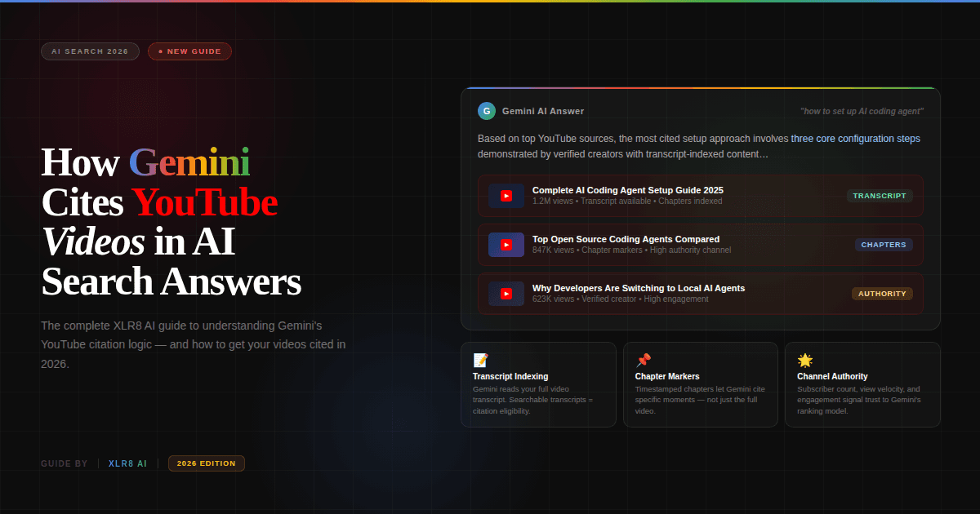Click the 2026 EDITION badge

[x=206, y=463]
